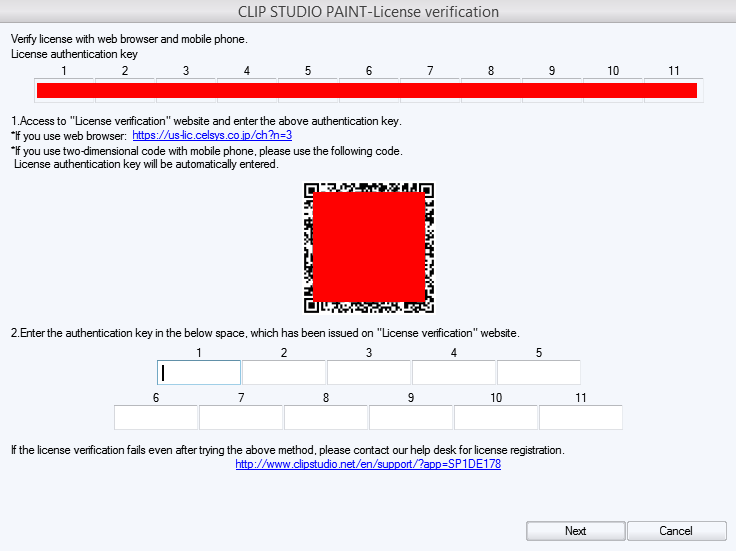
Task: Select authentication key input field 9
Action: (411, 418)
